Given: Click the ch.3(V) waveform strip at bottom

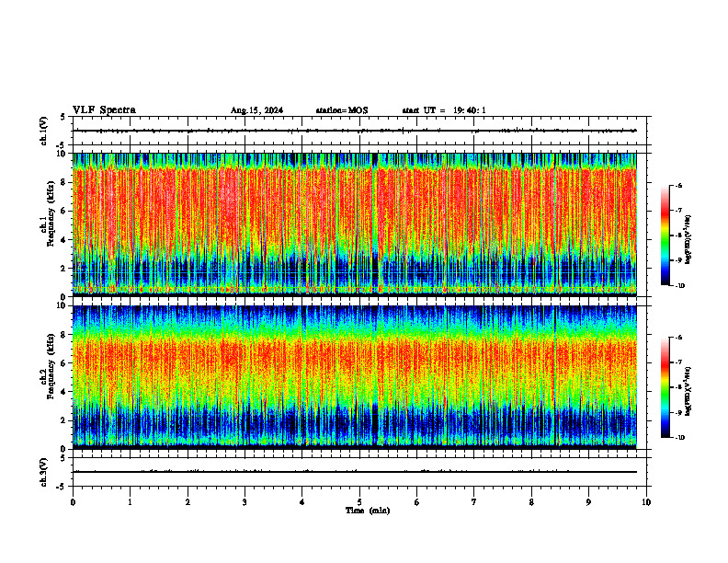Looking at the screenshot, I should [x=359, y=472].
